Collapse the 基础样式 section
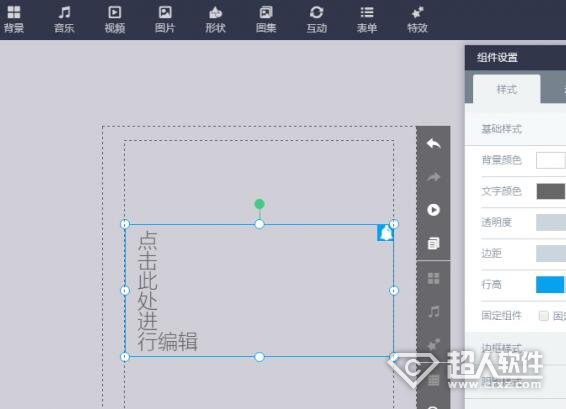Viewport: 566px width, 409px height. 515,129
